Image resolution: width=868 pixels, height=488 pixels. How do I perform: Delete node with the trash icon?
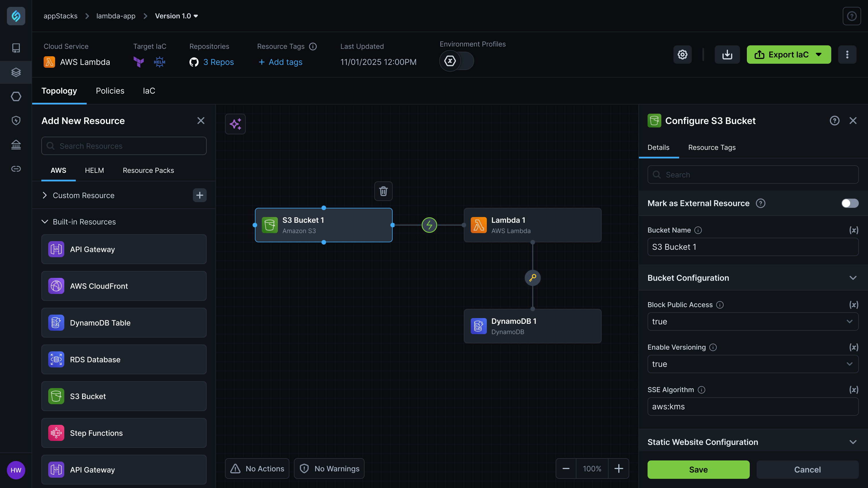[x=383, y=191]
